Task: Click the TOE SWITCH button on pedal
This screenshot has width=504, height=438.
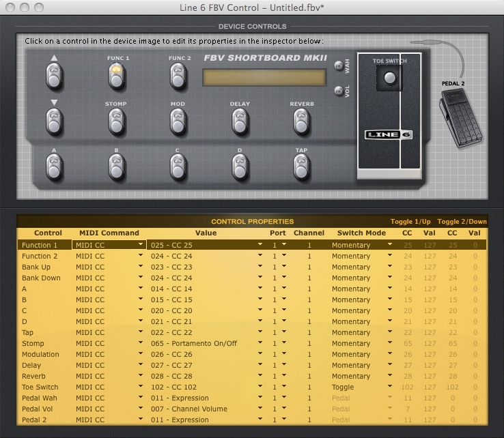Action: tap(389, 78)
